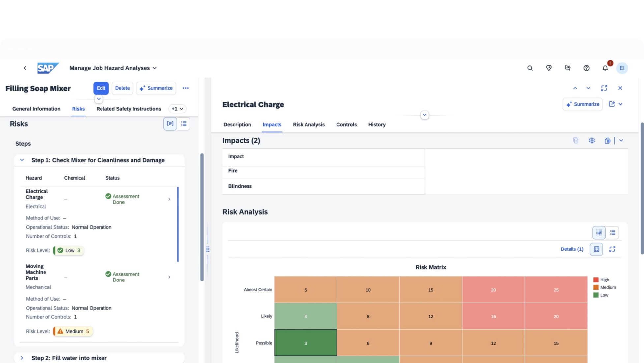The height and width of the screenshot is (363, 644).
Task: Collapse Step 1 Check Mixer section
Action: (x=22, y=160)
